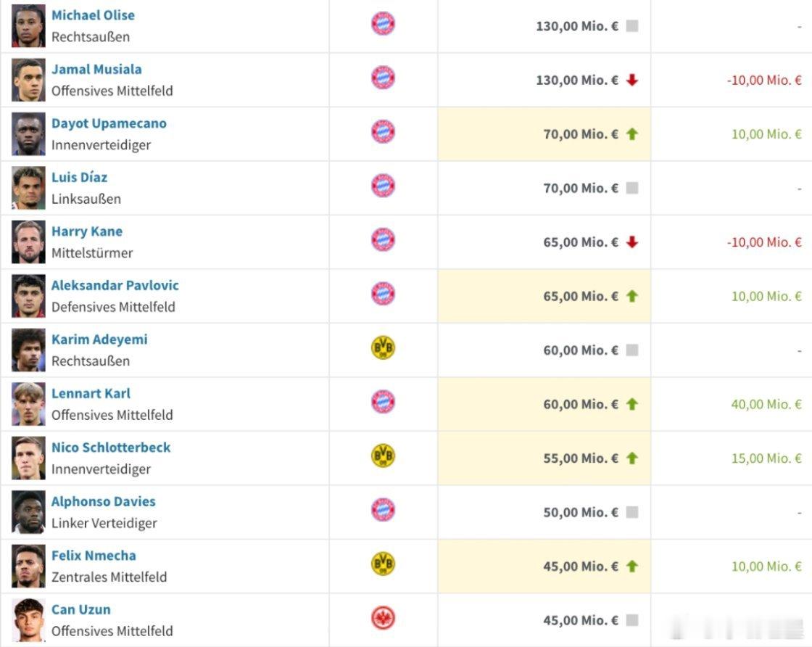Click green up arrow for Dayot Upamecano
Viewport: 812px width, 647px height.
[x=632, y=134]
